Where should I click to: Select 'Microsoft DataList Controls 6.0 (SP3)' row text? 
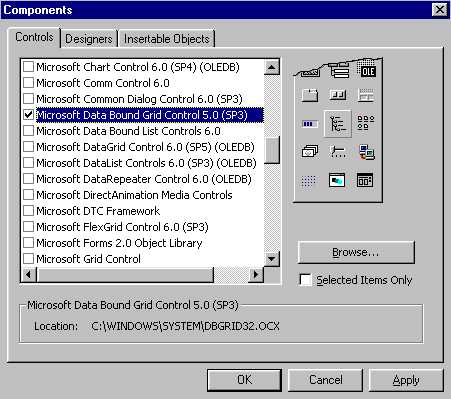(x=146, y=163)
